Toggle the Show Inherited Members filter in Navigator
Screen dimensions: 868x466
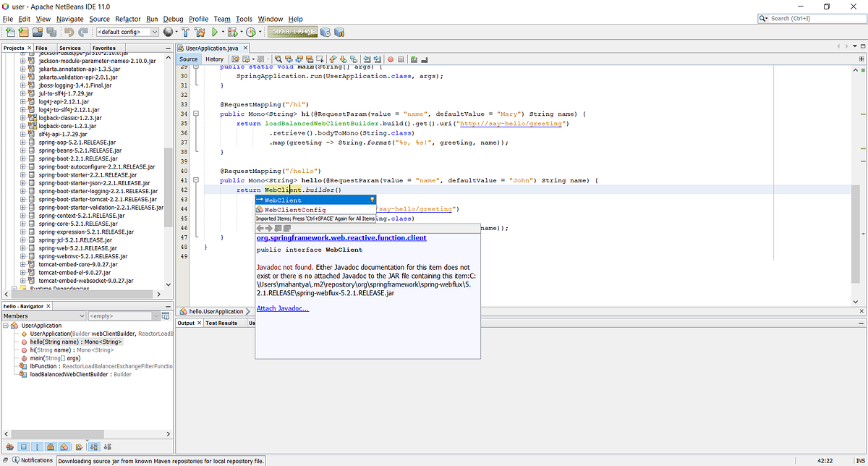pos(9,446)
